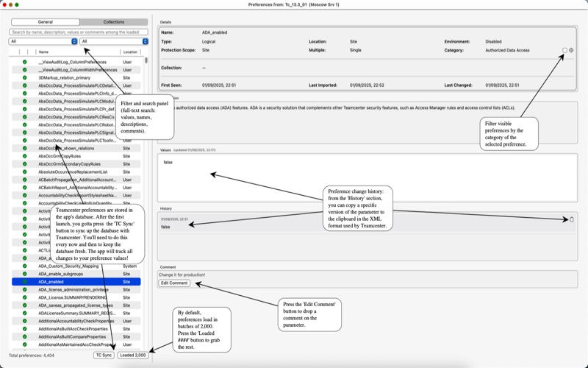This screenshot has height=368, width=588.
Task: Click the Edit Comment button
Action: click(x=174, y=283)
